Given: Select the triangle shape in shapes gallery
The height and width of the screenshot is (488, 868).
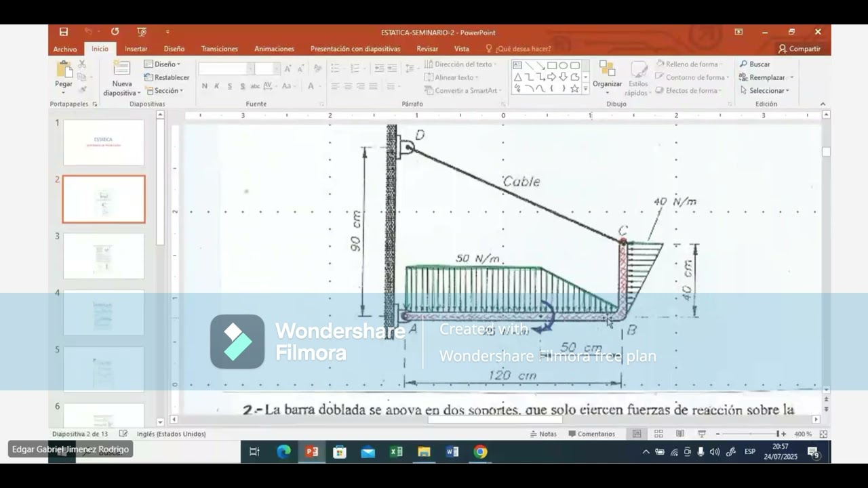Looking at the screenshot, I should click(x=517, y=77).
